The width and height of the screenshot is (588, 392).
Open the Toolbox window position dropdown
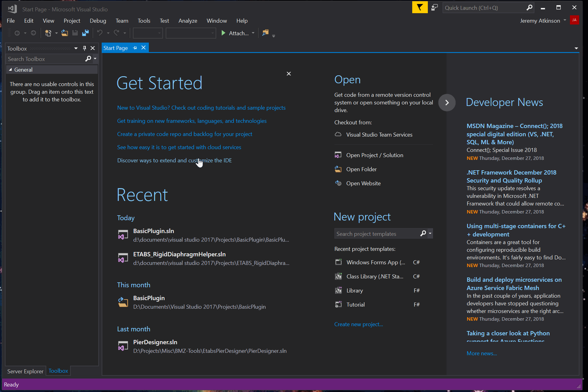(76, 48)
